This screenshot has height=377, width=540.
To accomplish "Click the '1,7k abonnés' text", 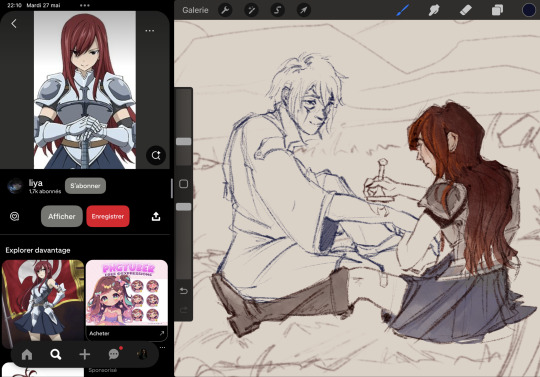I will pyautogui.click(x=45, y=191).
